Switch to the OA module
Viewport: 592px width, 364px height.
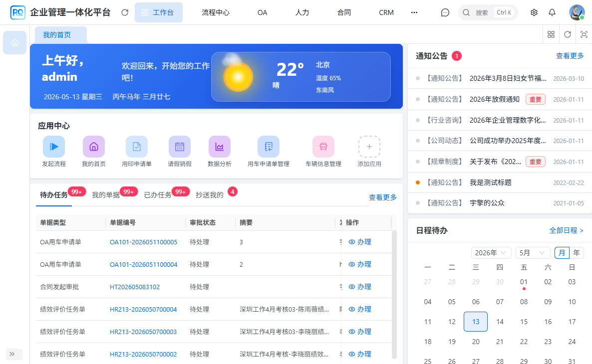[x=263, y=12]
